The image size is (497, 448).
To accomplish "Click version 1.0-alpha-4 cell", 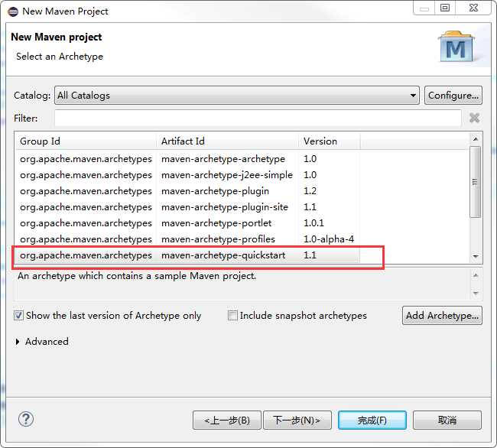I will click(329, 239).
